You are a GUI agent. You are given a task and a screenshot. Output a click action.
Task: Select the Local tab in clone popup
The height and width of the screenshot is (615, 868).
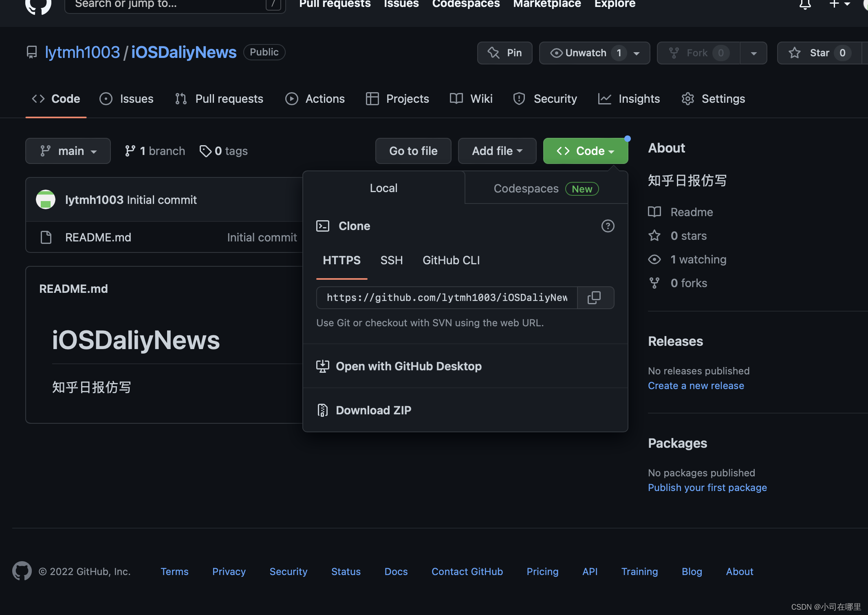[383, 188]
